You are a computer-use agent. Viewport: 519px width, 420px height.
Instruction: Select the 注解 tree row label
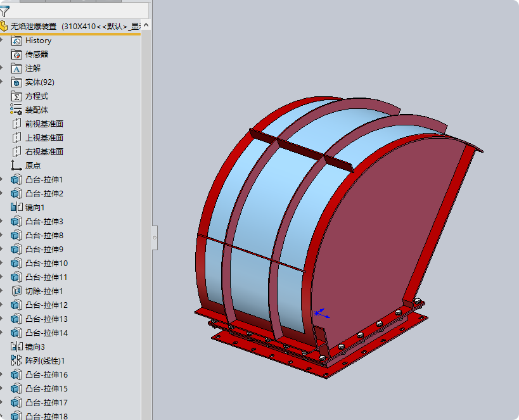[x=33, y=68]
